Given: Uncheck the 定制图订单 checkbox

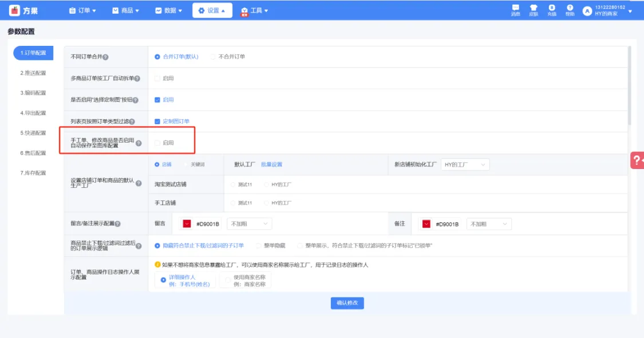Looking at the screenshot, I should click(x=157, y=121).
